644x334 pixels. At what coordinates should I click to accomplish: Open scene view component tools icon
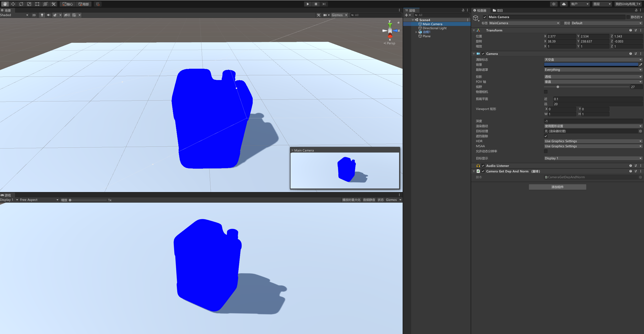tap(318, 15)
